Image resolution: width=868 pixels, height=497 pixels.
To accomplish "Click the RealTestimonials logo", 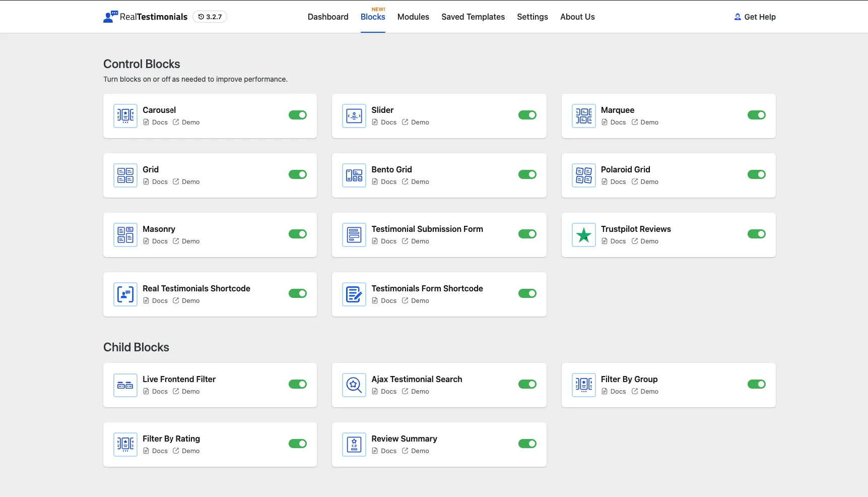I will click(145, 17).
